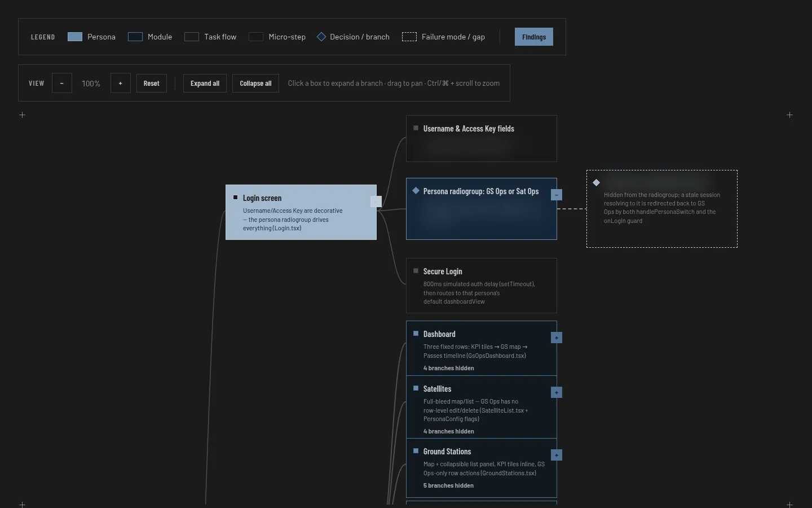The width and height of the screenshot is (812, 508).
Task: Zoom out with the minus view button
Action: (x=62, y=83)
